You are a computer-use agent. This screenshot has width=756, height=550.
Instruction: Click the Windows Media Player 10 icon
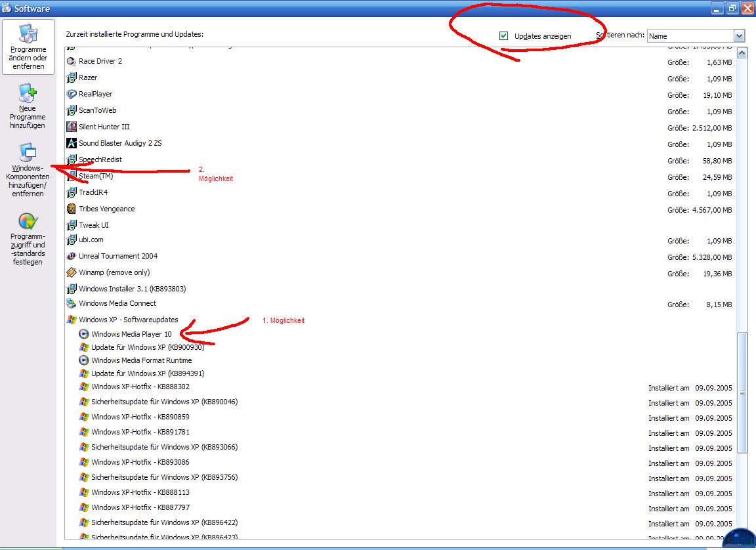pos(84,333)
